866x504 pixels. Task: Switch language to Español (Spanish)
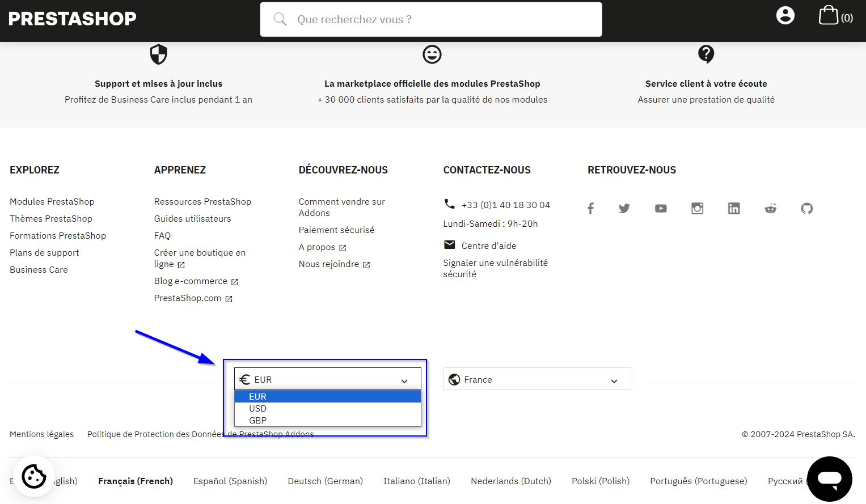(x=230, y=481)
